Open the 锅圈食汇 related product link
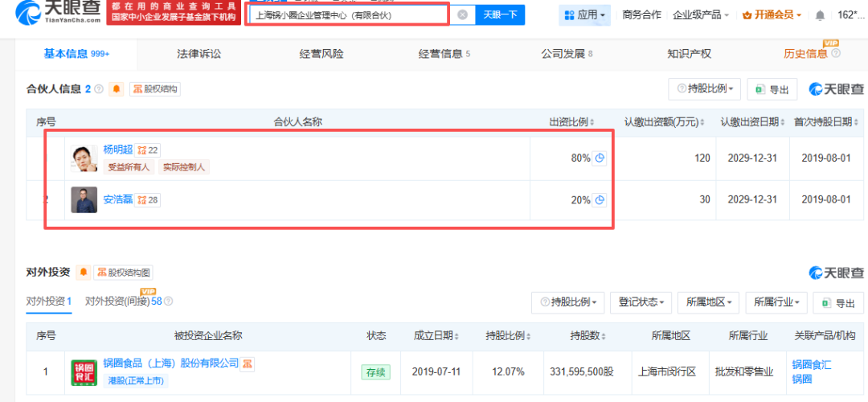868x402 pixels. tap(812, 365)
